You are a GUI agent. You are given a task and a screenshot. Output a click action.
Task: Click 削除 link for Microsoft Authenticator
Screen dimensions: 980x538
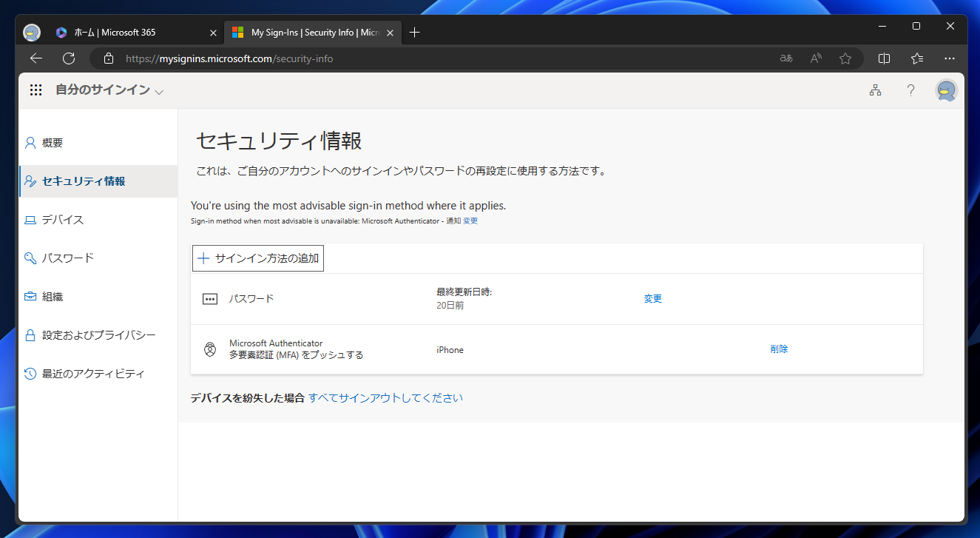[x=779, y=349]
